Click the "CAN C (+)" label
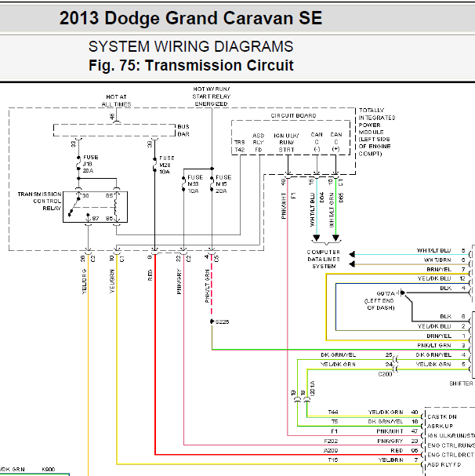The image size is (475, 476). point(336,142)
